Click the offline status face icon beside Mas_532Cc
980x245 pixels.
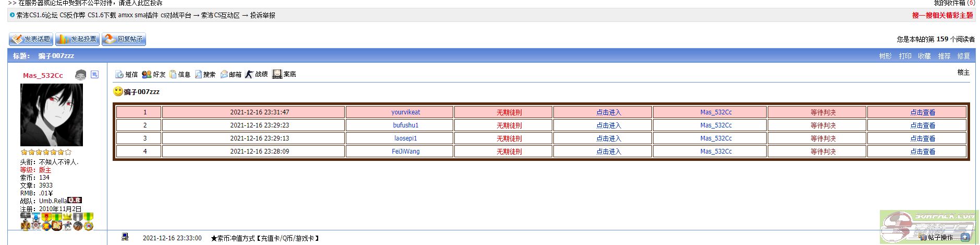click(x=80, y=75)
